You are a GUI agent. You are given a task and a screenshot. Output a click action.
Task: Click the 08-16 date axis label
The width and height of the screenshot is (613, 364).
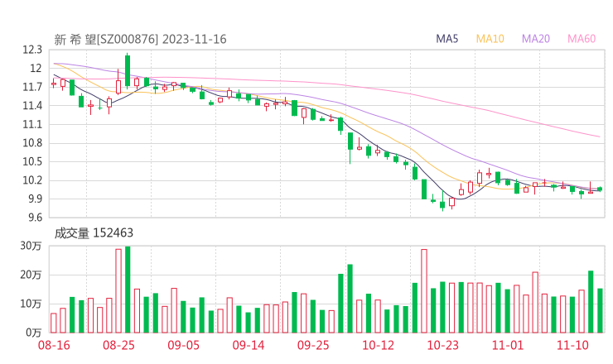[54, 345]
